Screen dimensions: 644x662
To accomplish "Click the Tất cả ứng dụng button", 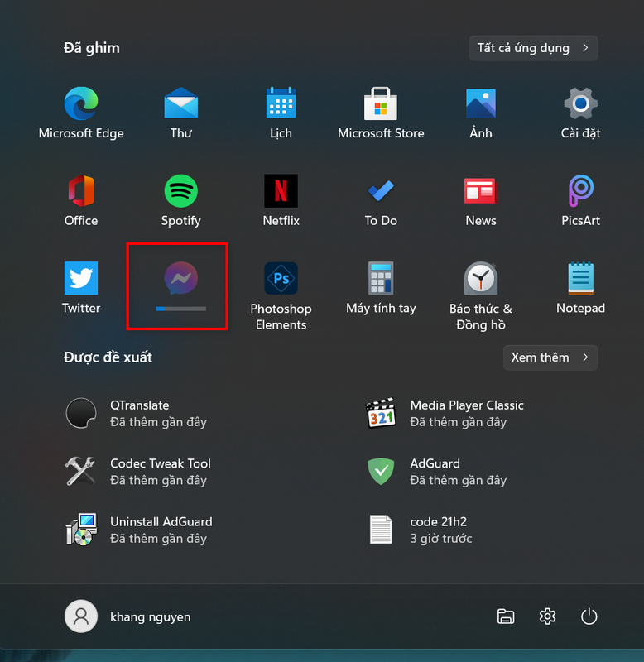I will (x=533, y=48).
